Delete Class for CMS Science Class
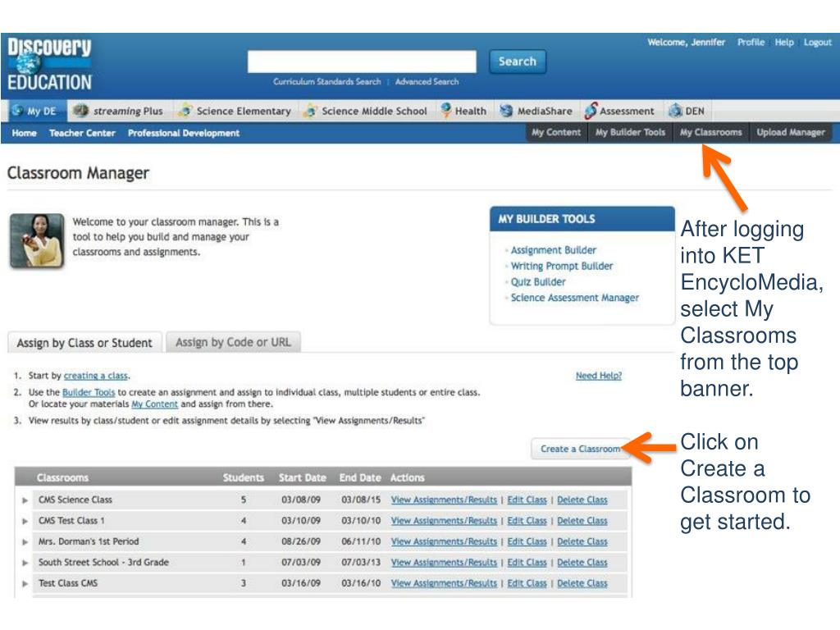840x630 pixels. [x=582, y=500]
